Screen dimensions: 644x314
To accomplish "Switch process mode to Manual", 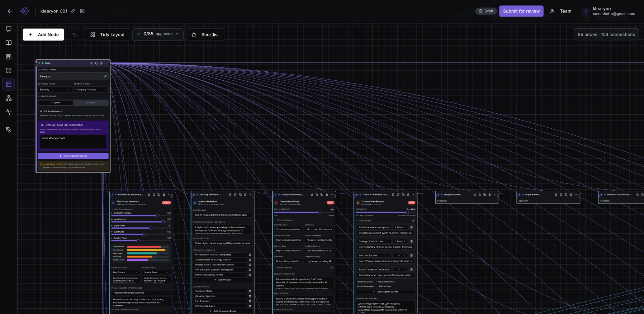I will (x=91, y=103).
